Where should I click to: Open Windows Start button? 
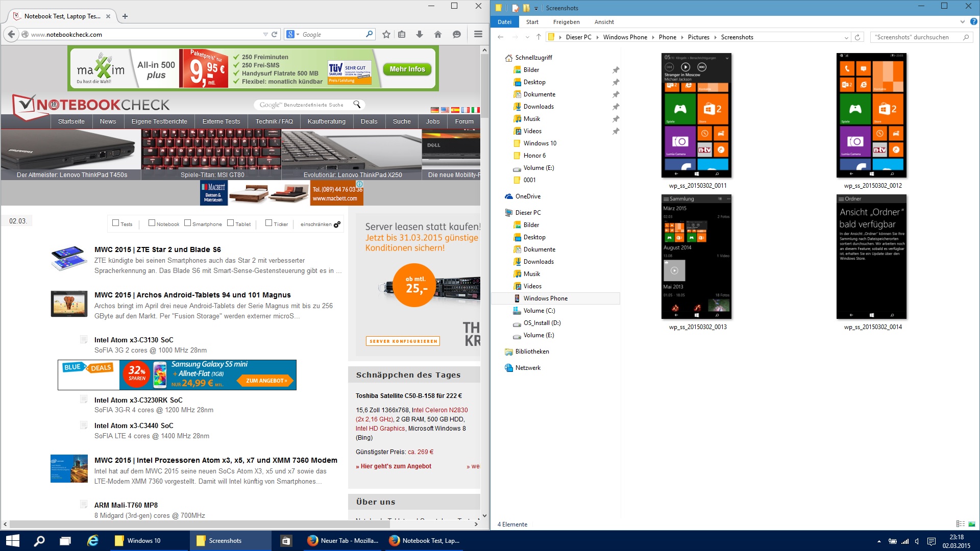click(x=13, y=540)
